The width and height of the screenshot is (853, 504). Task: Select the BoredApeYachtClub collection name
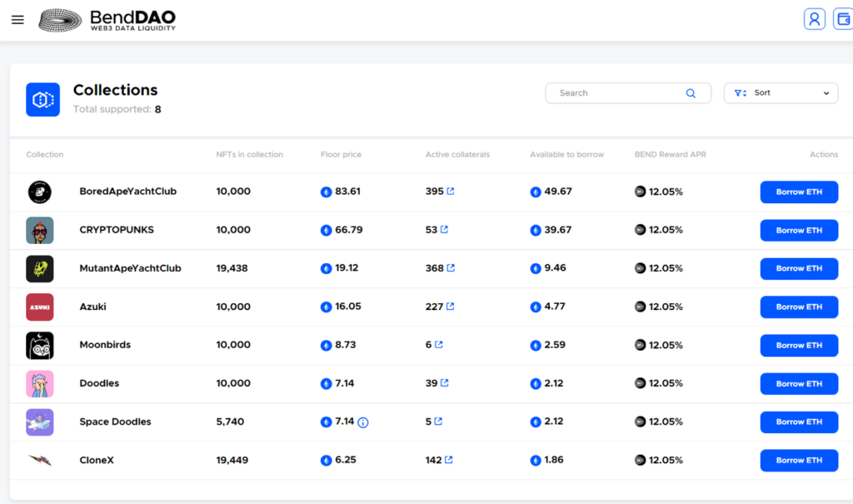[127, 192]
